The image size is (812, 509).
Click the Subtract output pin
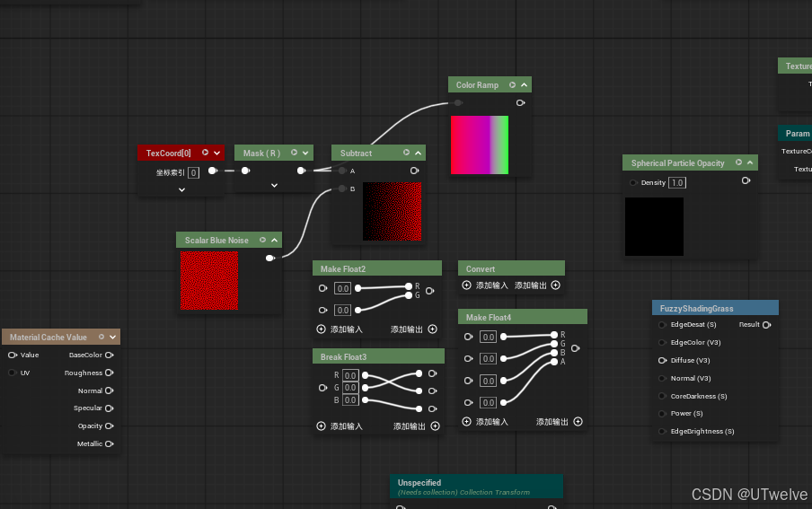pyautogui.click(x=414, y=171)
